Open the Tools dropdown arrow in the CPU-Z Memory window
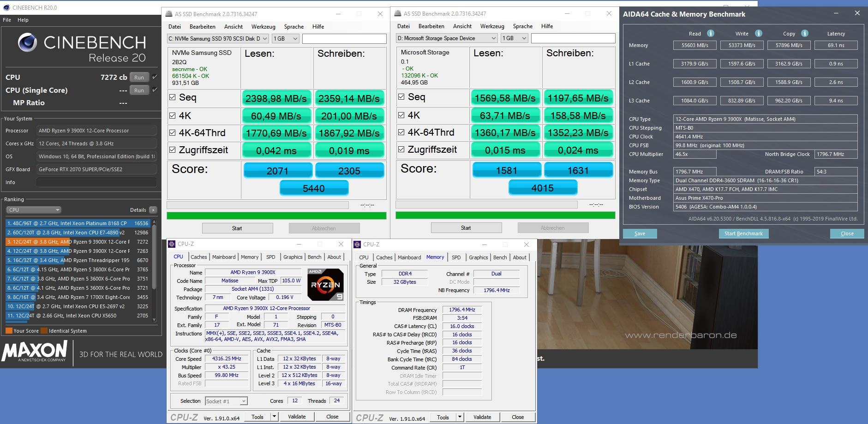Image resolution: width=868 pixels, height=424 pixels. (459, 417)
